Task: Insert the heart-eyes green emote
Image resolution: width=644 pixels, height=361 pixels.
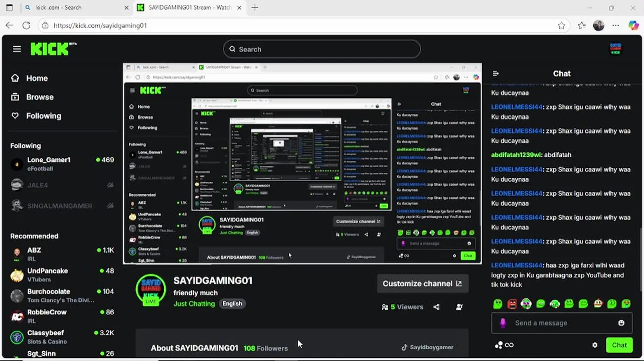Action: (626, 303)
